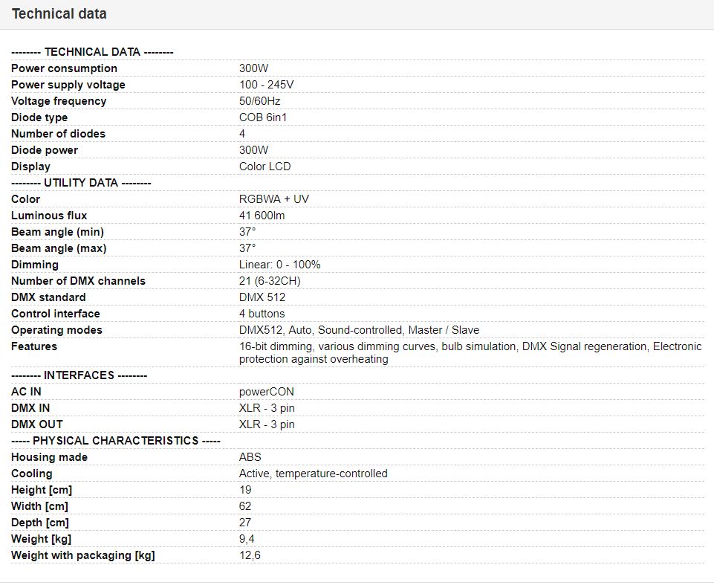Select the width value '62'

[x=245, y=506]
